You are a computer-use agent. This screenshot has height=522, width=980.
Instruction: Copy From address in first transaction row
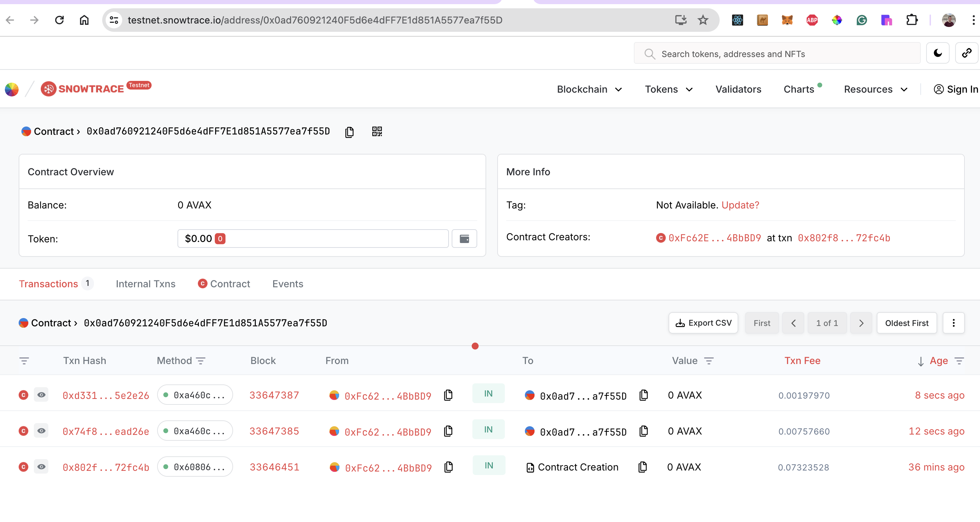tap(449, 395)
